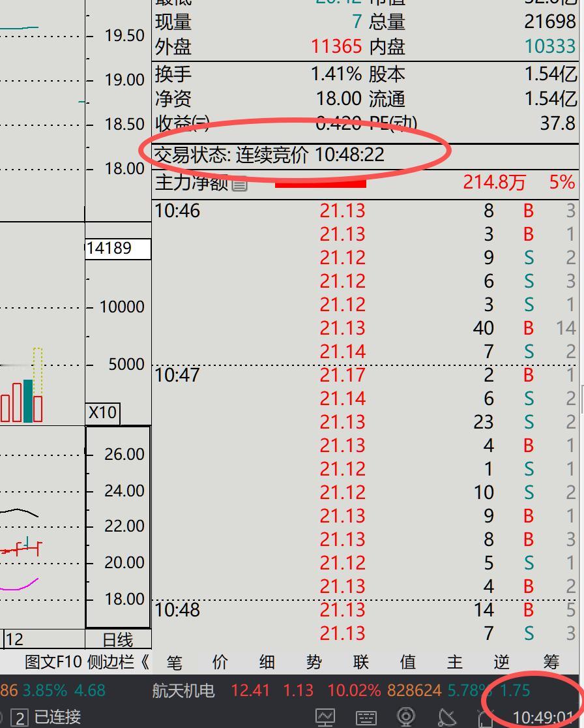
Task: Switch to the 价 tab
Action: [220, 662]
